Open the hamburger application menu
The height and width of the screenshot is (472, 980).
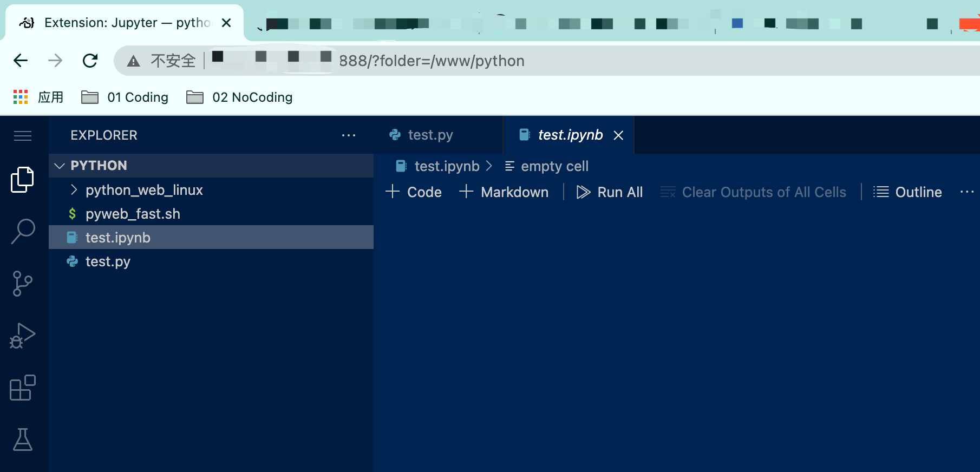point(22,135)
